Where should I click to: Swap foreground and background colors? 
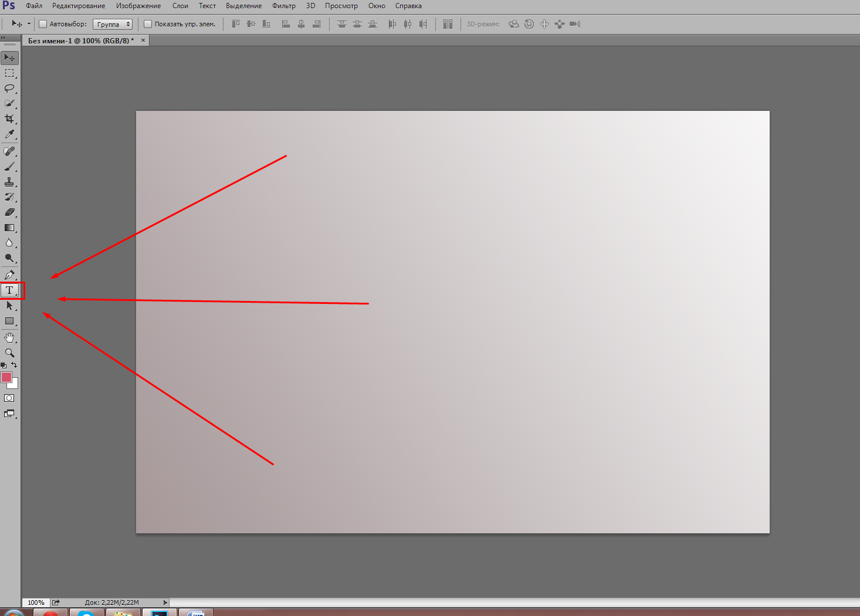click(x=15, y=365)
